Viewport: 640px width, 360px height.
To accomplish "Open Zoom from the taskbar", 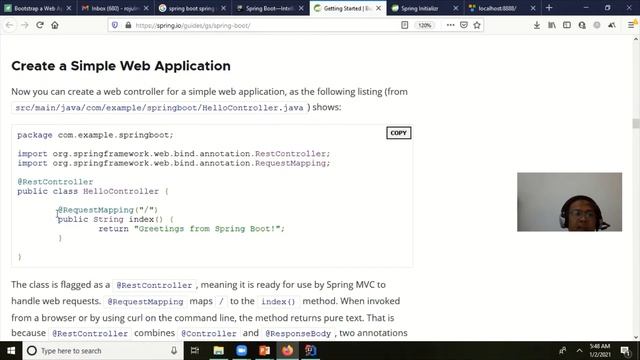I will tap(241, 351).
